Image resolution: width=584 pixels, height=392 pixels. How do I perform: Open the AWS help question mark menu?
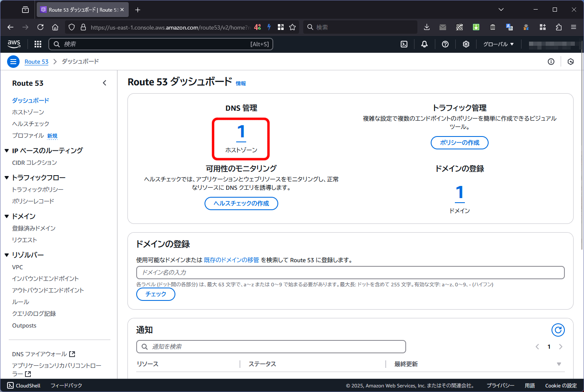[x=445, y=44]
